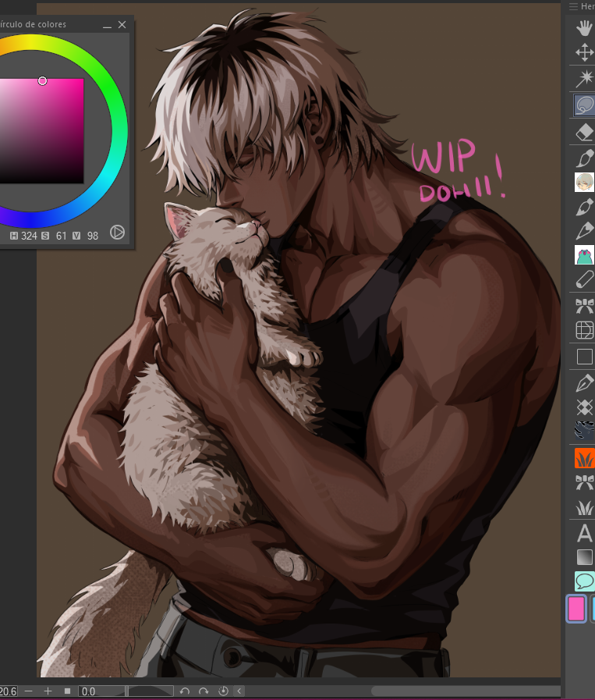The width and height of the screenshot is (595, 700).
Task: Select the first pen nib tool below the eraser
Action: [584, 158]
